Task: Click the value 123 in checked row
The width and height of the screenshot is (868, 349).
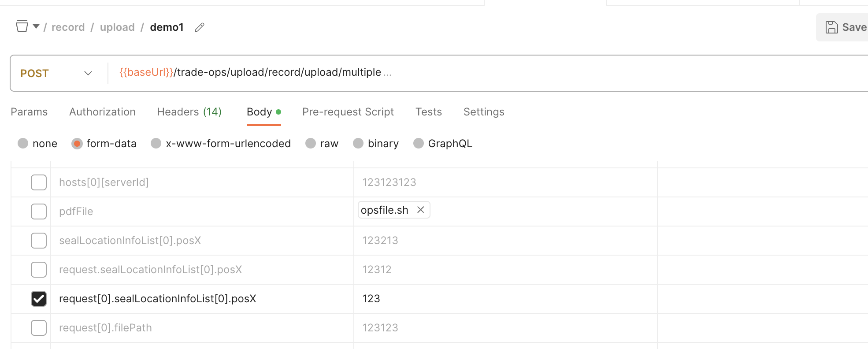Action: (x=371, y=299)
